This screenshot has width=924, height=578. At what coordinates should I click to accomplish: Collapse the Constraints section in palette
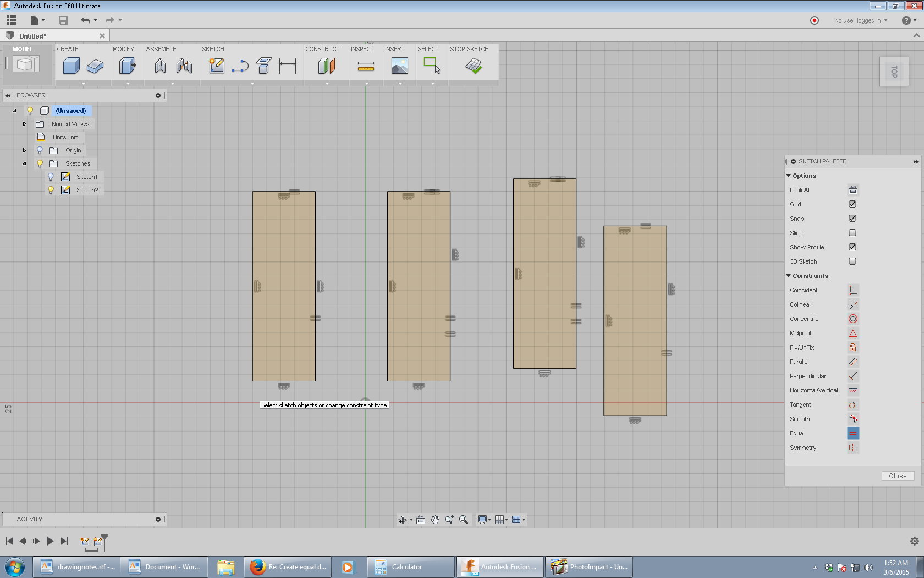(x=789, y=276)
